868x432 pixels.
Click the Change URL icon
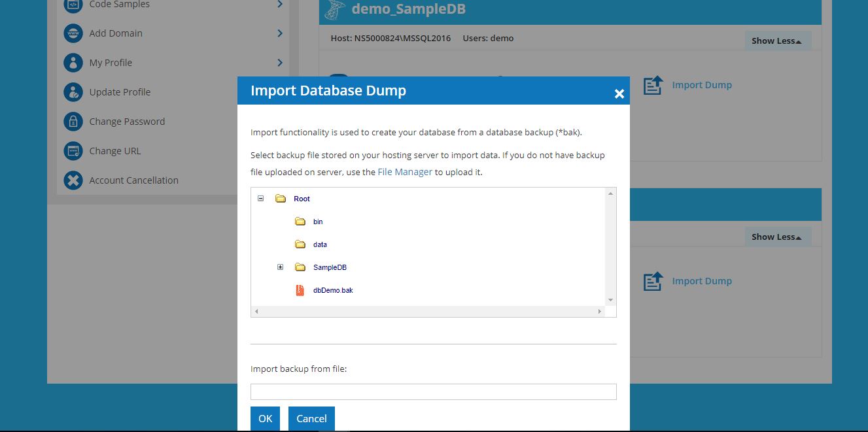pyautogui.click(x=73, y=151)
